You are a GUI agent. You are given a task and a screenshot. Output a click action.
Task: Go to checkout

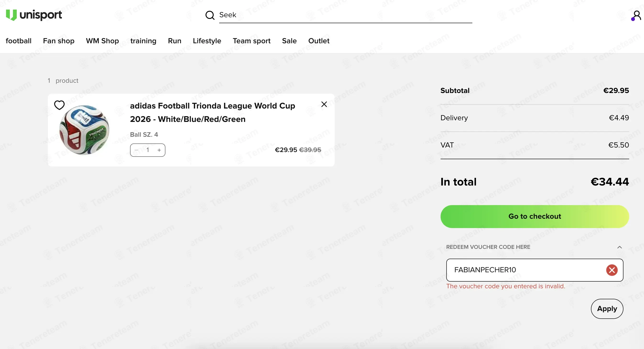(x=535, y=217)
